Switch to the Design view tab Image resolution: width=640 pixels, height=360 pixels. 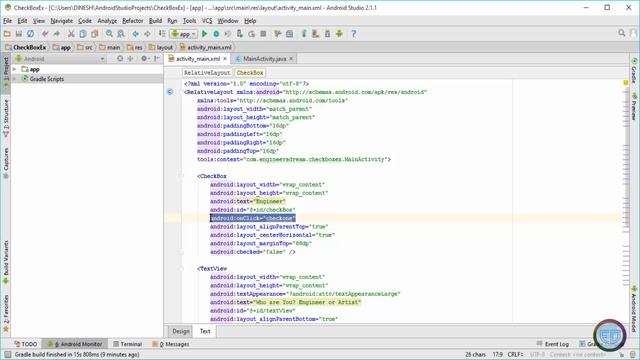point(180,331)
